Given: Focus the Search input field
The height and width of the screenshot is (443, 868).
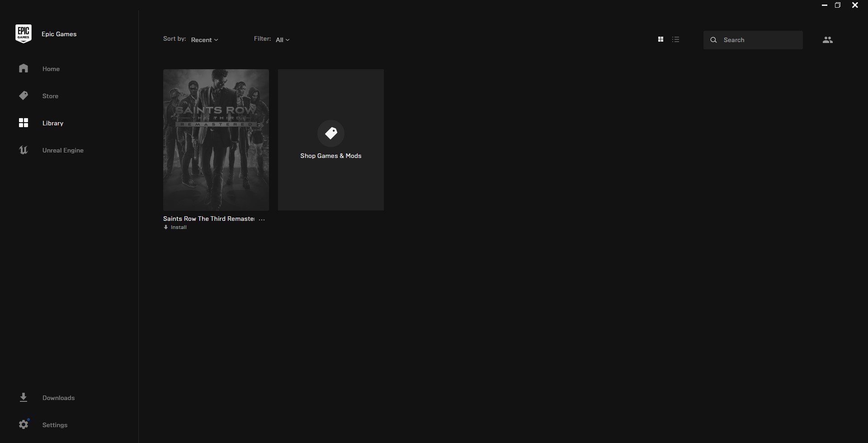Looking at the screenshot, I should tap(753, 40).
